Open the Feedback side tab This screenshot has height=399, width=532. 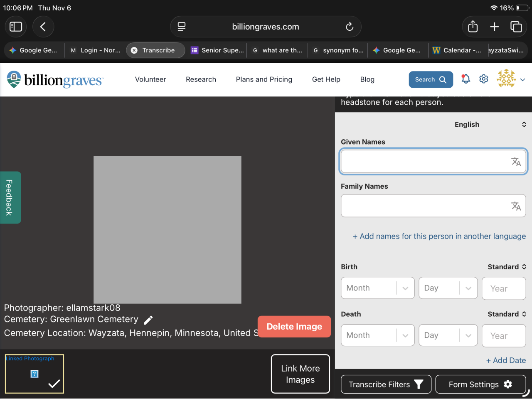[10, 197]
